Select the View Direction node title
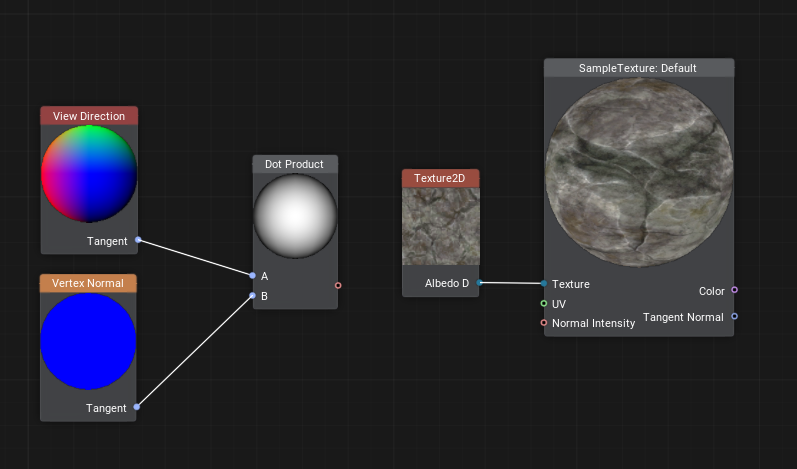 coord(89,116)
